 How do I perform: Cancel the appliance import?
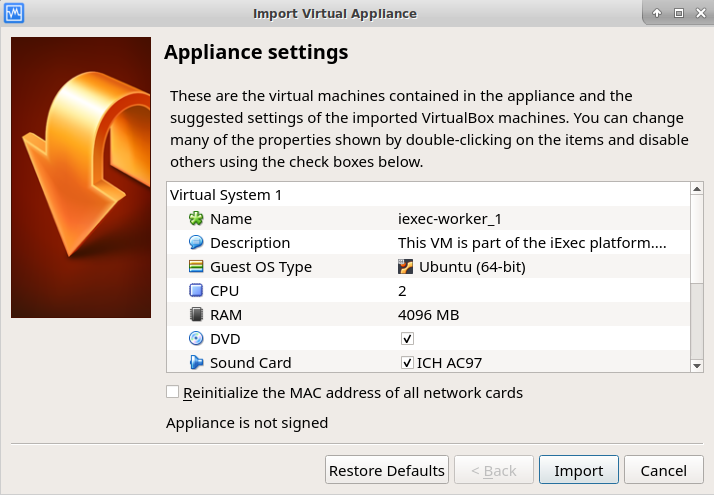click(x=664, y=470)
